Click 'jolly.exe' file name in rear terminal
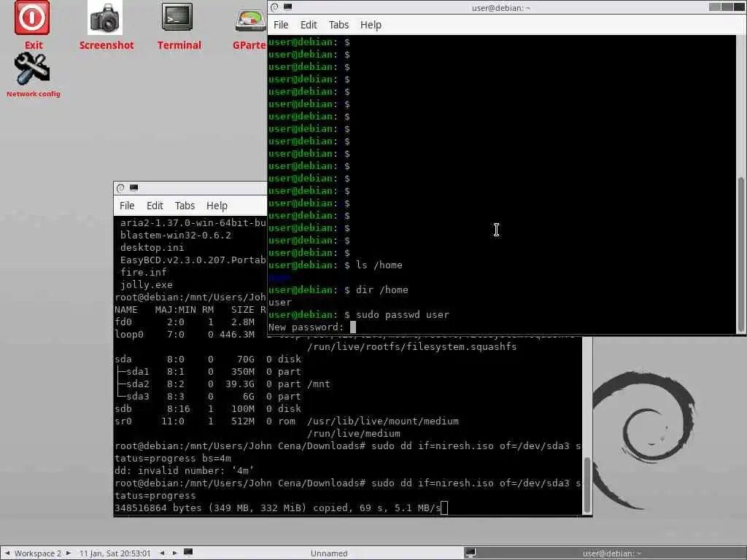Viewport: 747px width, 560px height. coord(146,285)
